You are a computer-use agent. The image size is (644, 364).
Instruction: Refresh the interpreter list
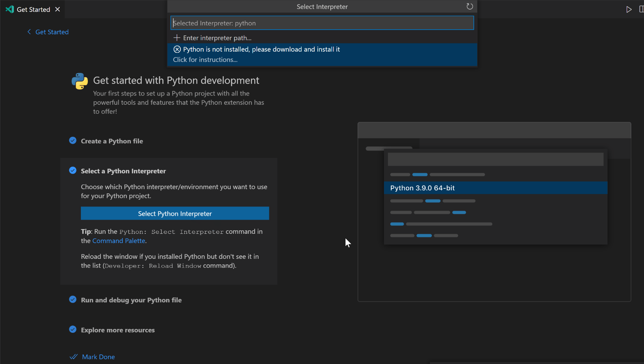pyautogui.click(x=470, y=7)
